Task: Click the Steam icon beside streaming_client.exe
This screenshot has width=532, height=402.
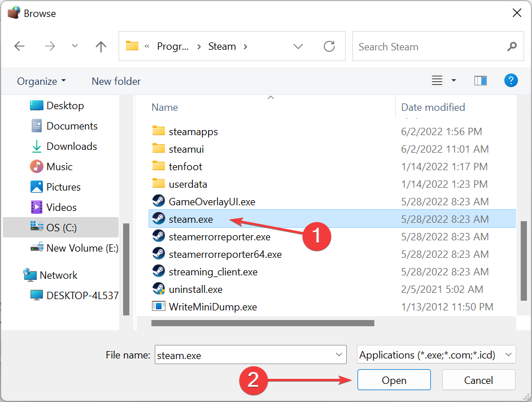Action: coord(159,271)
